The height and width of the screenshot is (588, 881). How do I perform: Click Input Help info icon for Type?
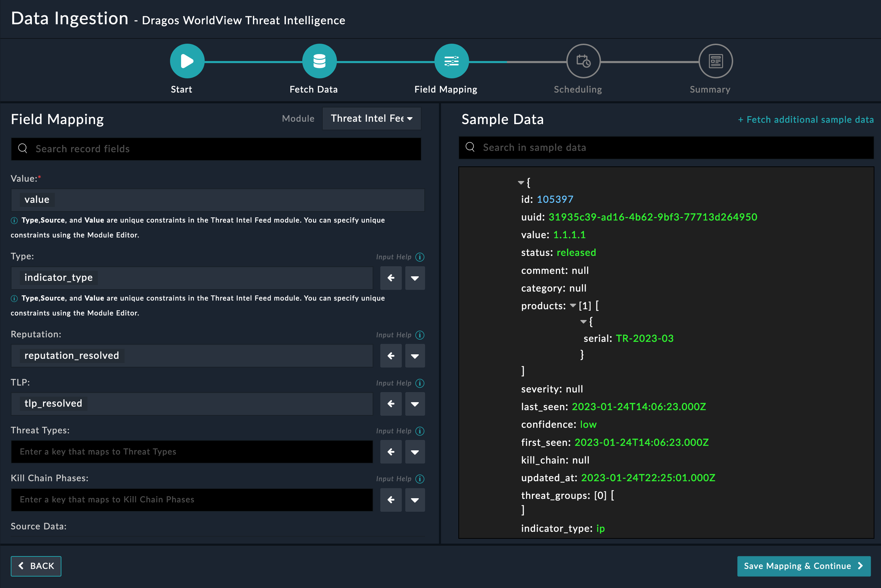pos(420,257)
